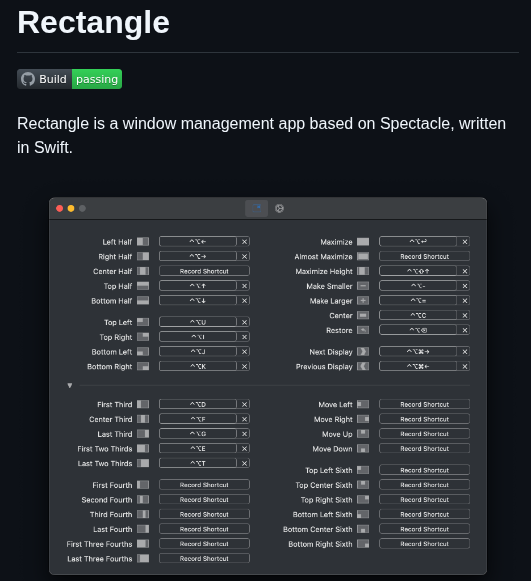The width and height of the screenshot is (531, 581).
Task: Click the Center layout icon
Action: [x=363, y=315]
